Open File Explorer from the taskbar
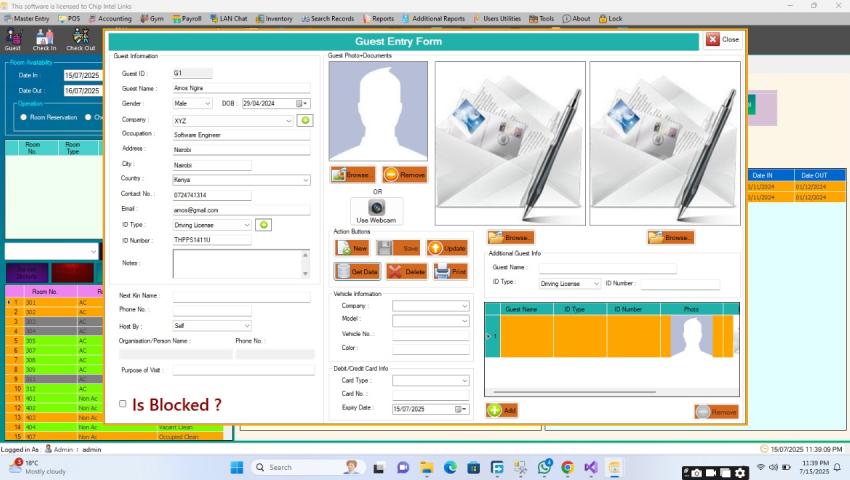This screenshot has height=480, width=850. [x=427, y=467]
